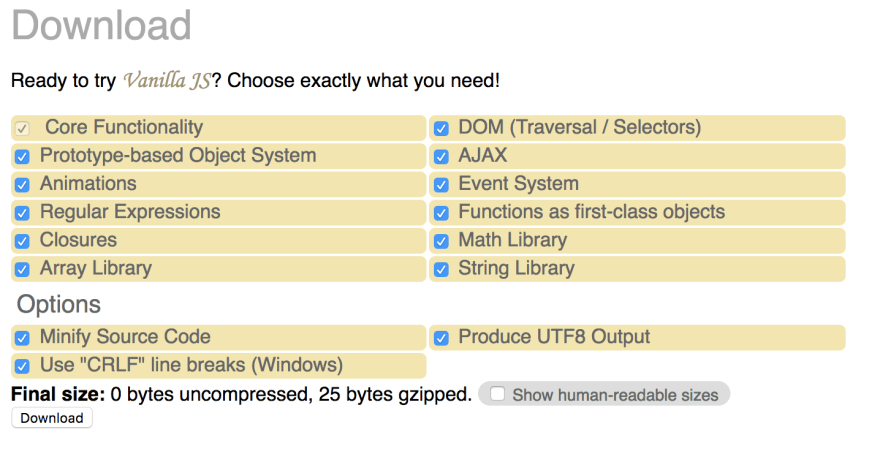Viewport: 880px width, 451px height.
Task: Uncheck DOM (Traversal / Selectors)
Action: click(441, 128)
